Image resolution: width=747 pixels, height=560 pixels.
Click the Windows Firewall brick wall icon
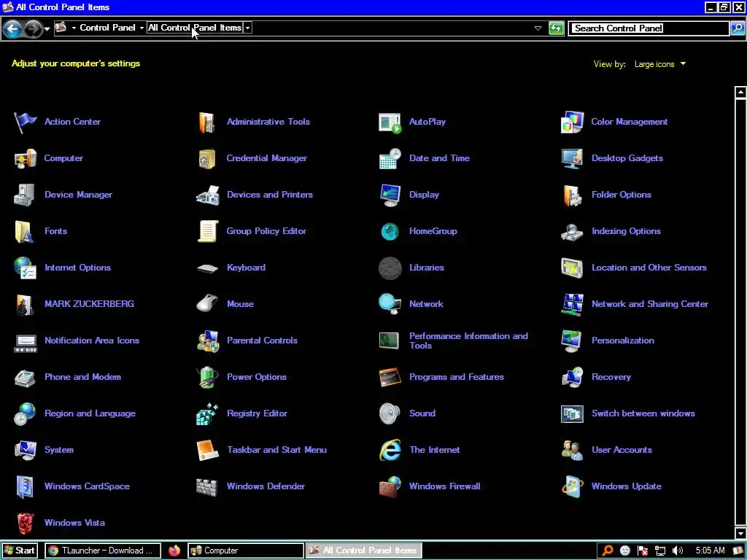coord(390,486)
